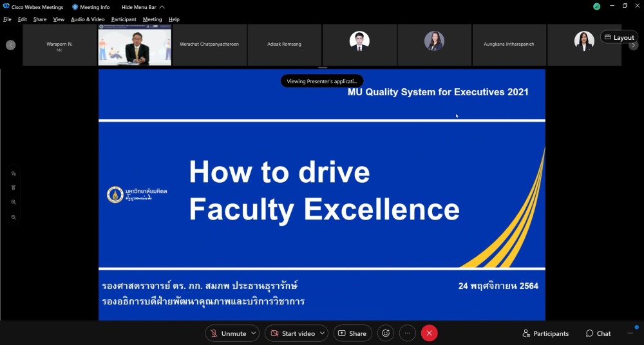Open the panel options ellipsis next to Chat
The image size is (644, 345).
[x=630, y=333]
